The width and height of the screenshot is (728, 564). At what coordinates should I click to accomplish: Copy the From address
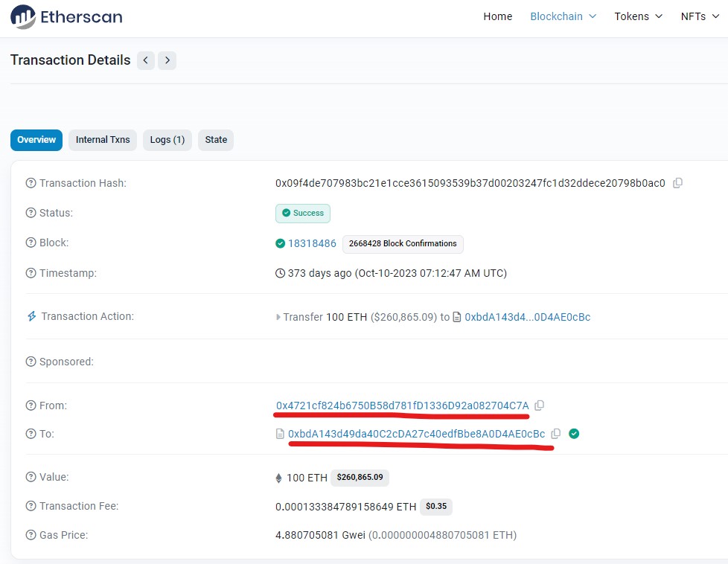(x=539, y=406)
